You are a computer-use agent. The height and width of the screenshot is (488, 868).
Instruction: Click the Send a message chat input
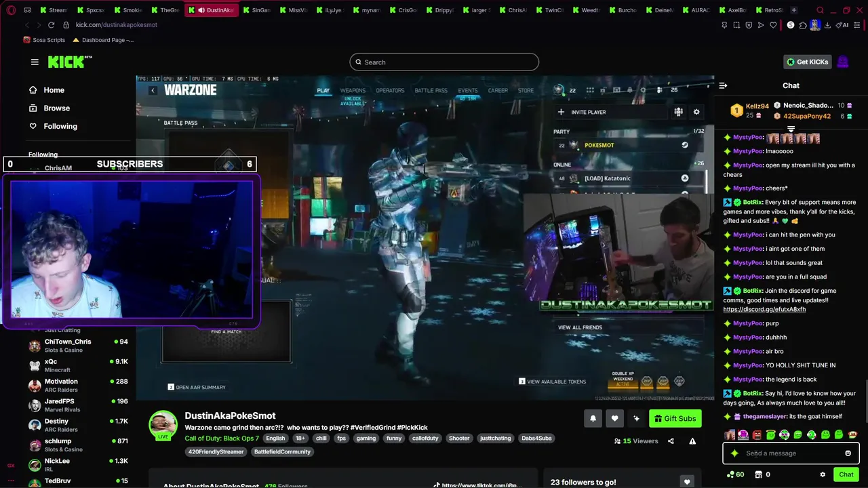pos(791,453)
